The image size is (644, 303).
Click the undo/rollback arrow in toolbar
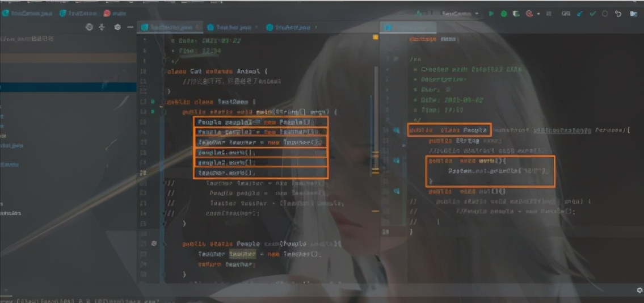click(618, 14)
